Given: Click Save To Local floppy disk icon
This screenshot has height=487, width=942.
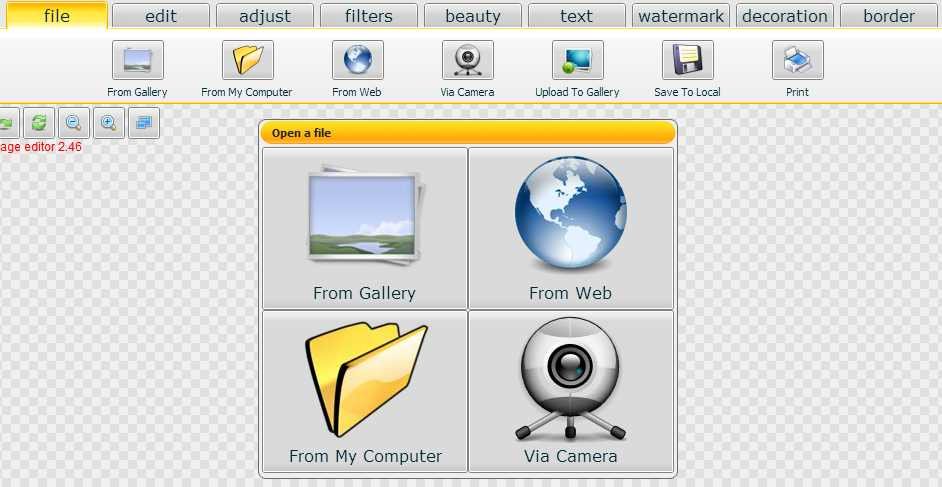Looking at the screenshot, I should (687, 61).
